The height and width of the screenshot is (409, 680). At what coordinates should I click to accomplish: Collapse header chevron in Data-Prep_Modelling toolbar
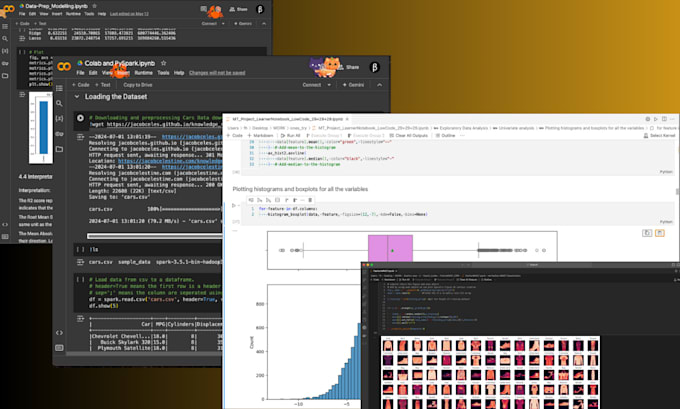click(264, 23)
